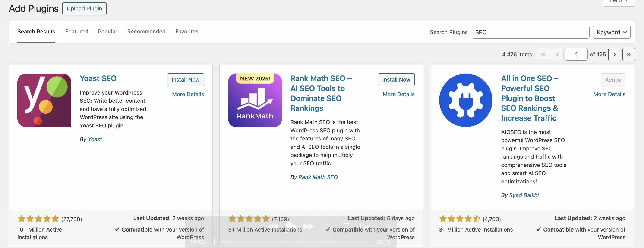644x248 pixels.
Task: Go to the next results page arrow
Action: (615, 54)
